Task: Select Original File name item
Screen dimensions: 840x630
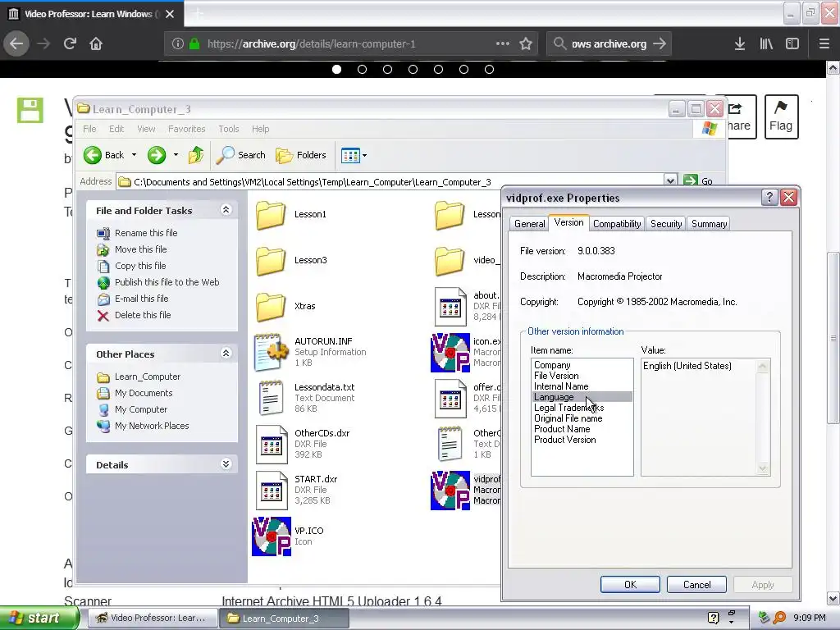Action: coord(568,418)
